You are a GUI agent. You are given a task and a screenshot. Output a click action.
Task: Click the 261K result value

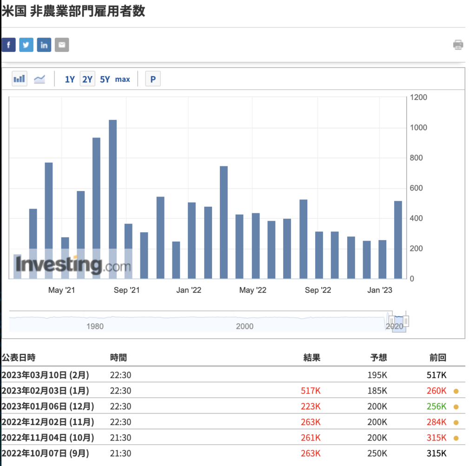click(x=311, y=438)
